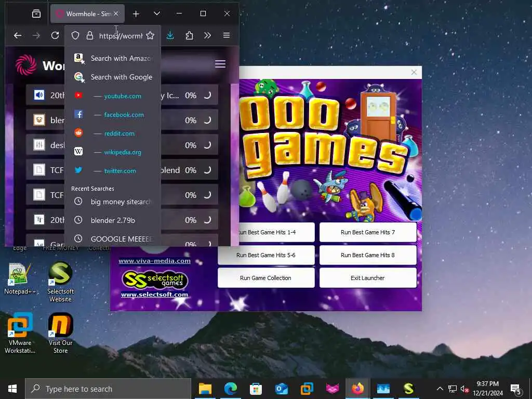Click the YouTube icon in the suggestions
Image resolution: width=532 pixels, height=399 pixels.
coord(78,96)
